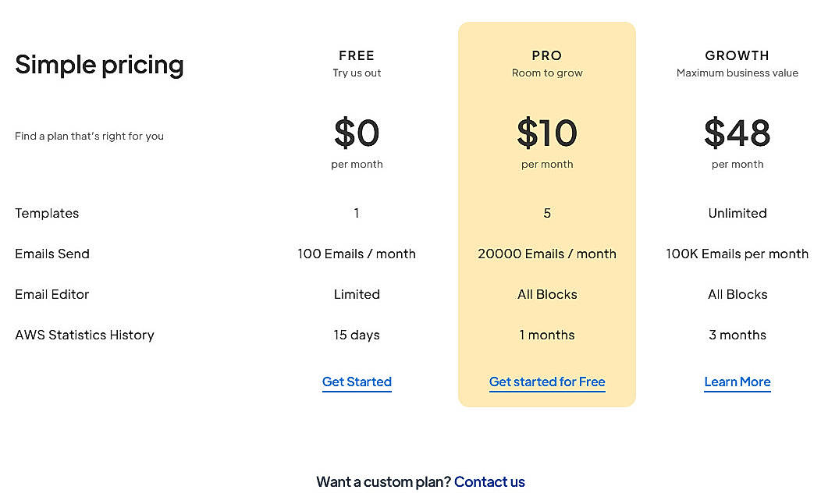Click the 20000 Emails / month value
Image resolution: width=821 pixels, height=504 pixels.
tap(546, 254)
